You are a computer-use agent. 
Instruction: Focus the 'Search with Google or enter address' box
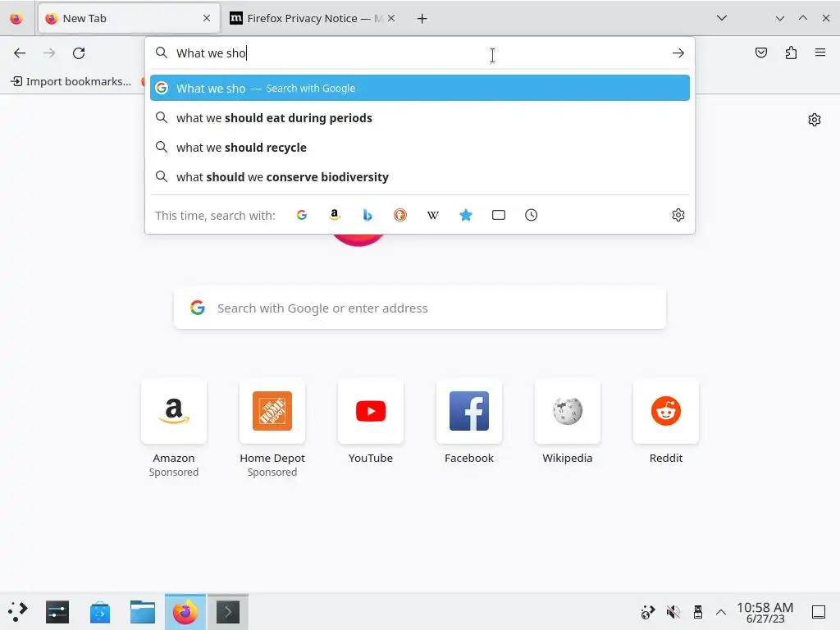point(419,308)
